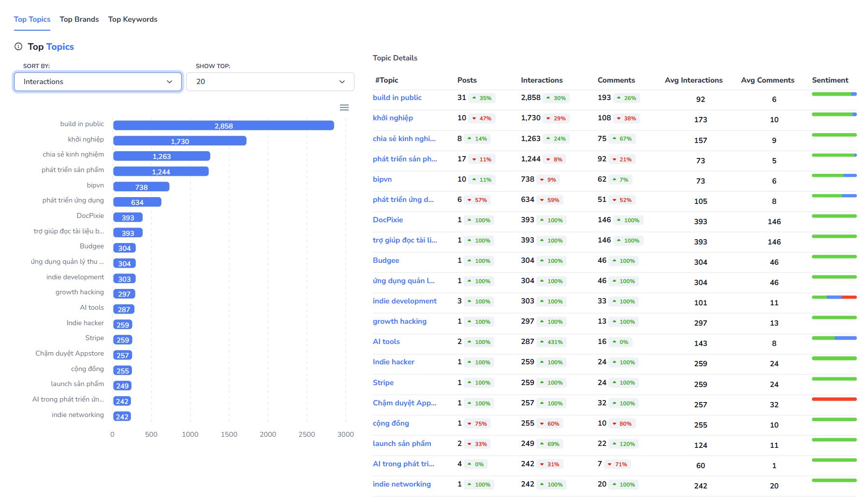
Task: Open the launch sản phẩm topic link
Action: click(x=402, y=444)
